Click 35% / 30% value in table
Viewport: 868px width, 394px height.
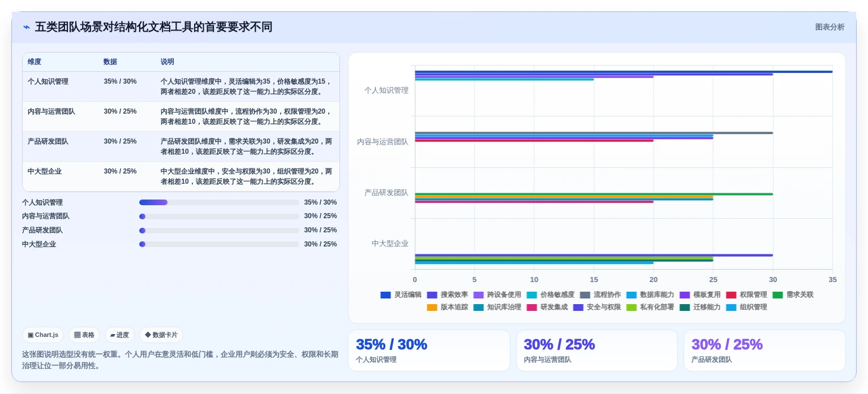point(120,81)
